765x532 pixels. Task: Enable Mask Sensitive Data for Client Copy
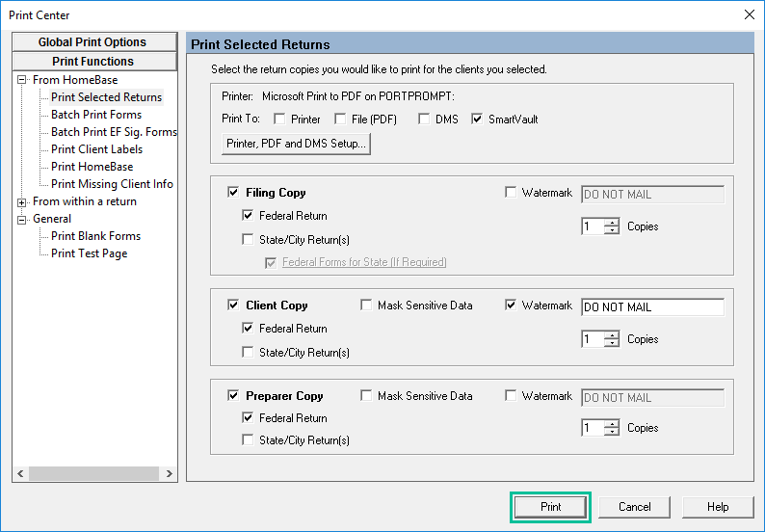(366, 306)
